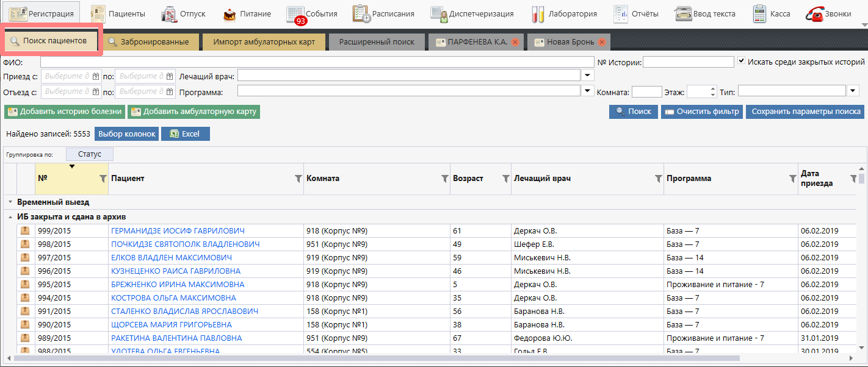This screenshot has width=868, height=367.
Task: Open patient link ГЕРМАНИДЗЕ ИОСИФ ГАВРИЛОВИЧ
Action: coord(178,230)
